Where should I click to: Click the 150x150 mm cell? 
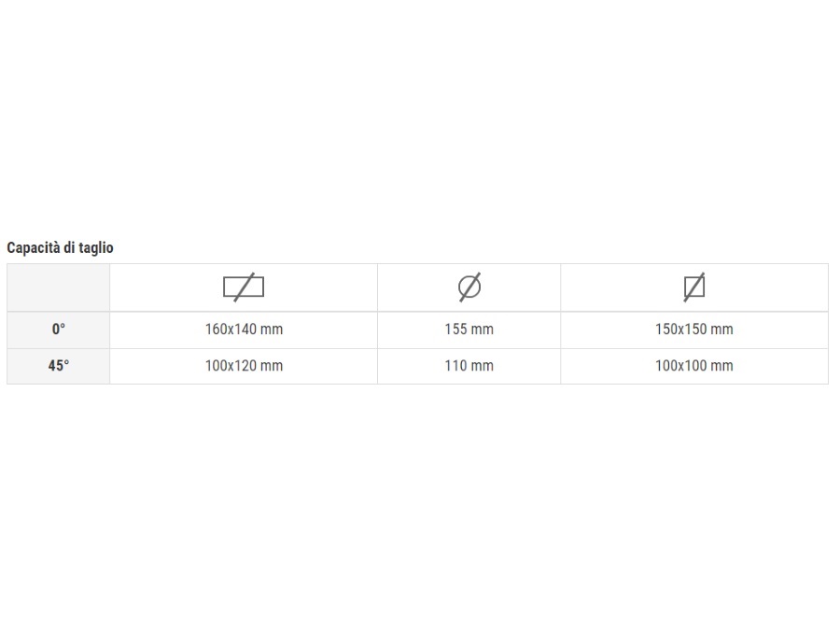(x=694, y=329)
